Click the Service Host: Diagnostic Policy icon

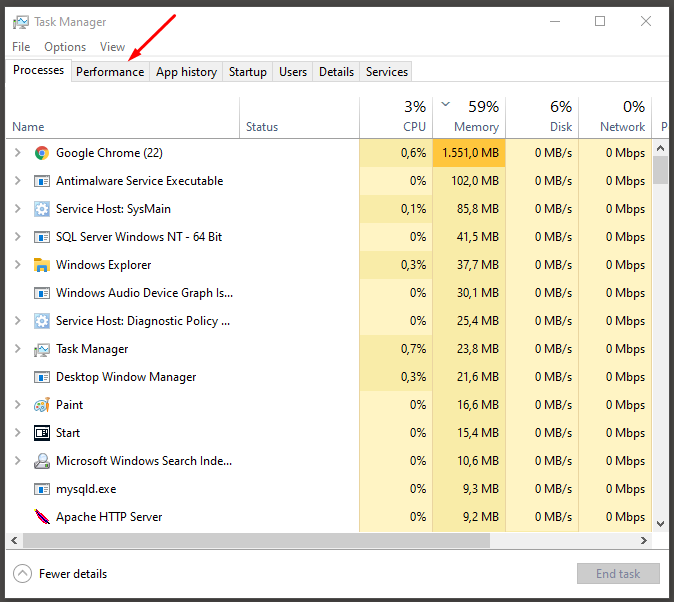[x=42, y=321]
